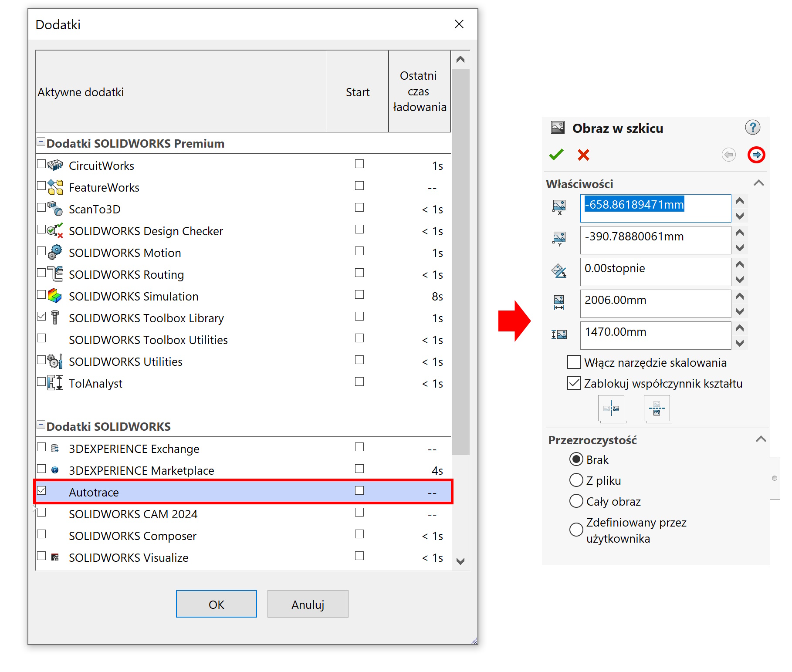Uncheck the Autotrace active add-in checkbox
The height and width of the screenshot is (672, 792).
tap(41, 490)
